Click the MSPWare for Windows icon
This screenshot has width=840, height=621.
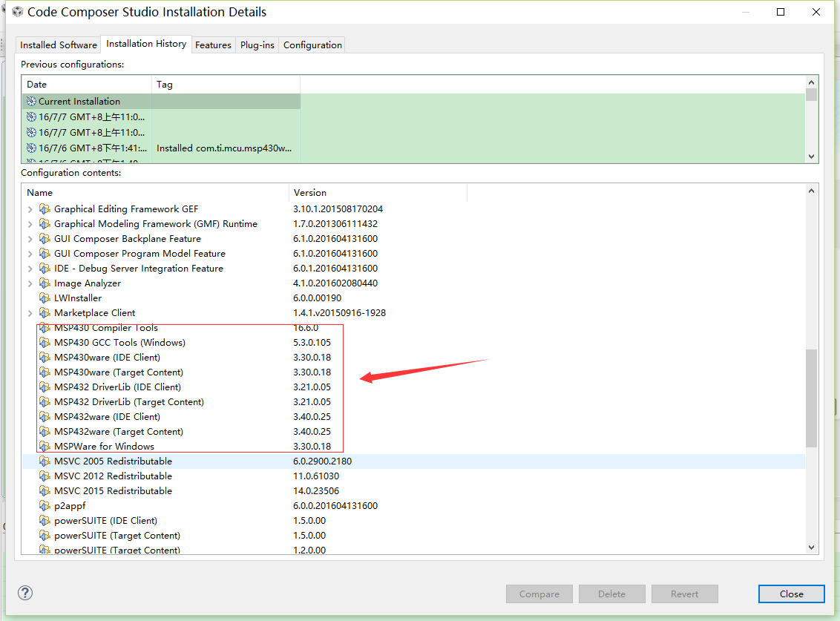tap(45, 447)
